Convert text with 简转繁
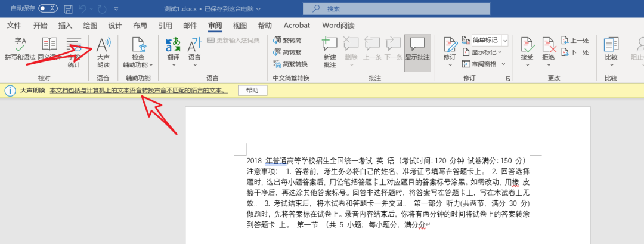The image size is (644, 244). point(287,52)
